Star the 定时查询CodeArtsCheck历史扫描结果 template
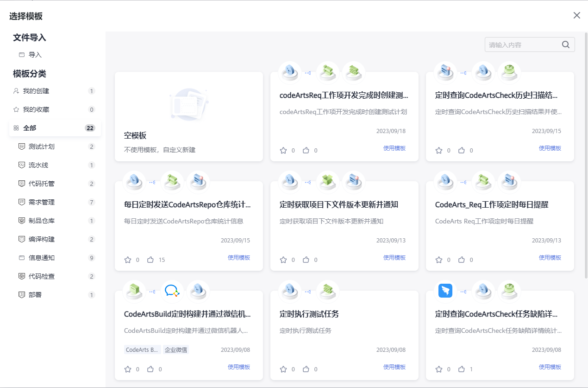Screen dimensions: 588x388 coord(439,150)
